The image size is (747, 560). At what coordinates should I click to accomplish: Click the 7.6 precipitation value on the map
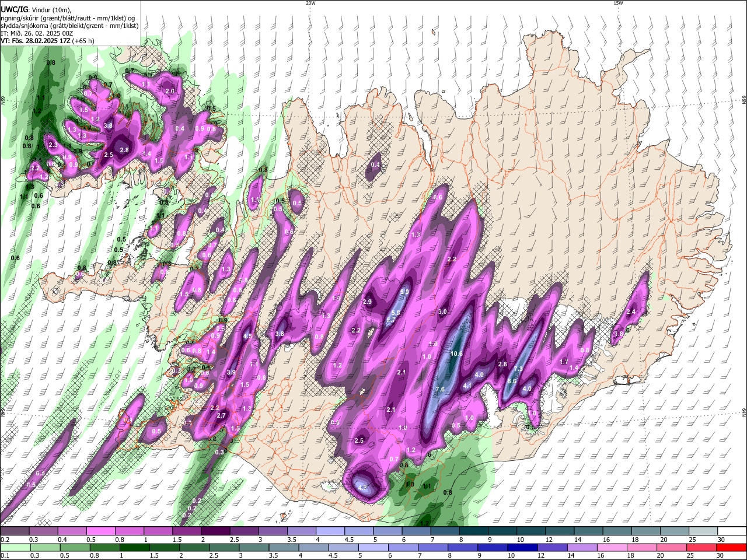(x=440, y=390)
